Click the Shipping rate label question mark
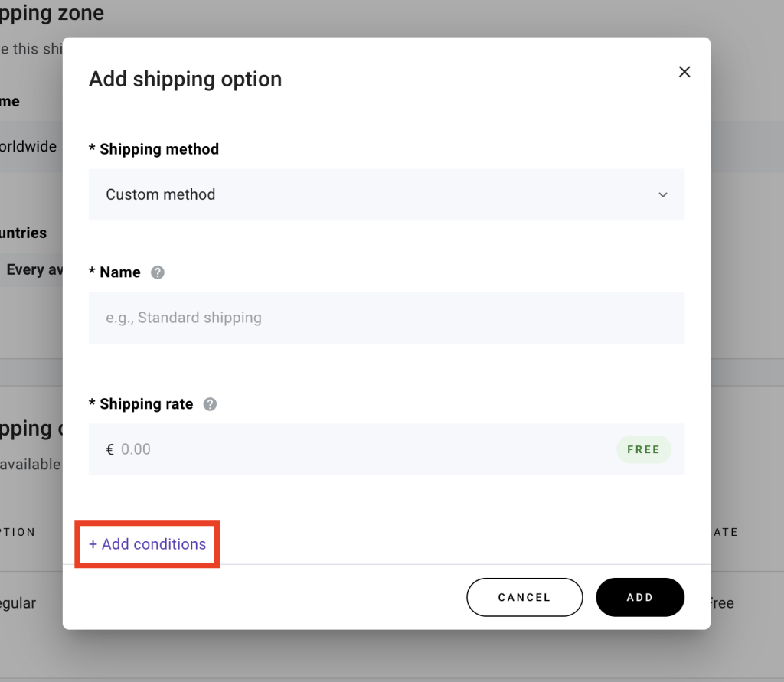Viewport: 784px width, 682px height. click(x=210, y=404)
